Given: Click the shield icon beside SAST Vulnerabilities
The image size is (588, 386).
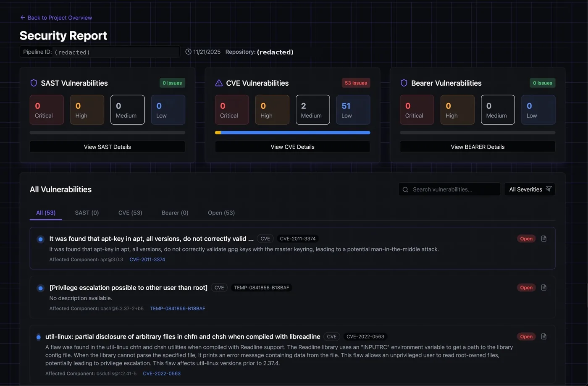Looking at the screenshot, I should pyautogui.click(x=34, y=83).
